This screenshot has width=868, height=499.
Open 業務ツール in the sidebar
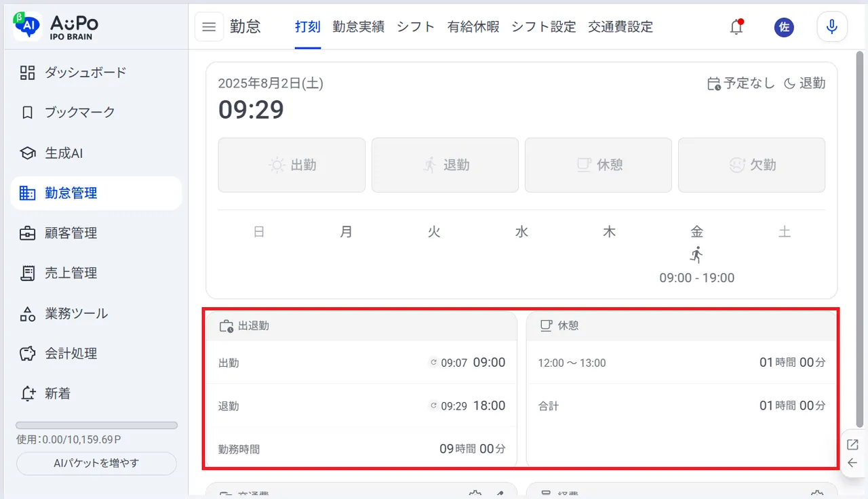pyautogui.click(x=96, y=313)
